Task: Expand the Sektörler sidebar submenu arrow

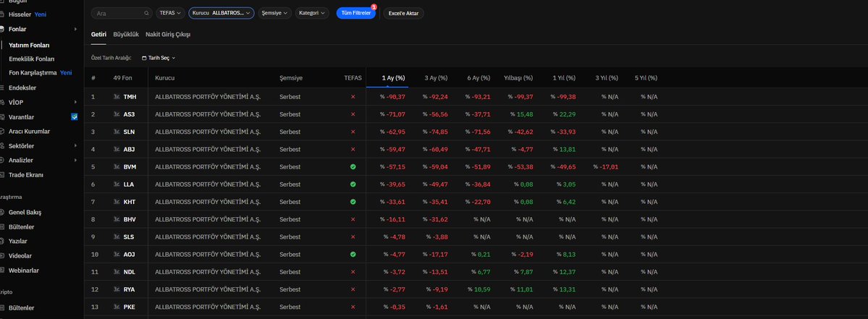Action: pos(75,146)
